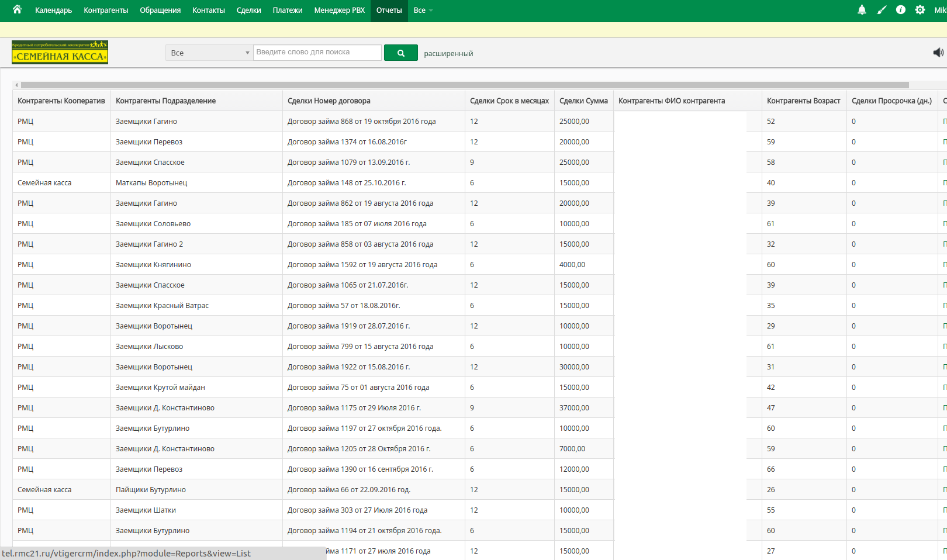The image size is (947, 560).
Task: Click the green search magnifier button
Action: pyautogui.click(x=401, y=53)
